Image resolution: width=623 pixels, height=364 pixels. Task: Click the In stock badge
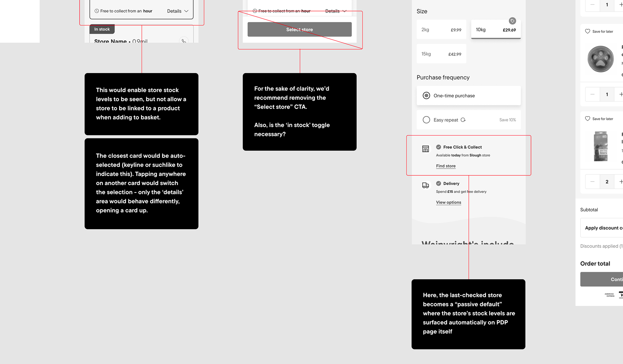click(x=102, y=29)
